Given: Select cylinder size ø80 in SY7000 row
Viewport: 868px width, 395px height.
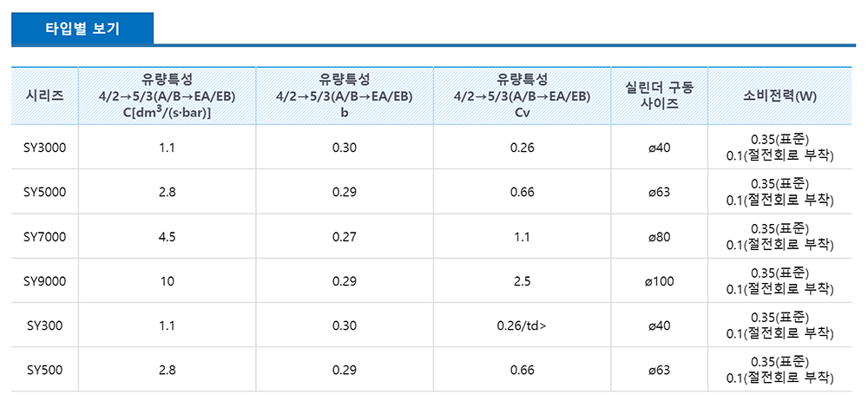Looking at the screenshot, I should coord(660,236).
